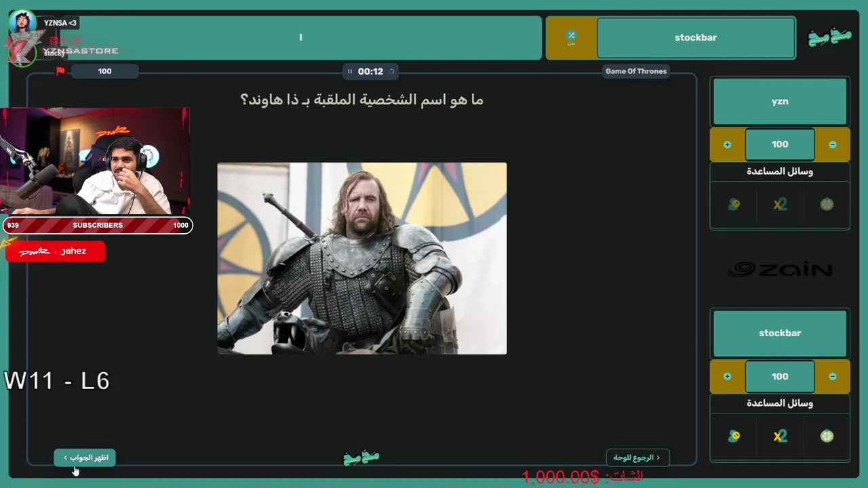Click the red flag report icon

60,71
